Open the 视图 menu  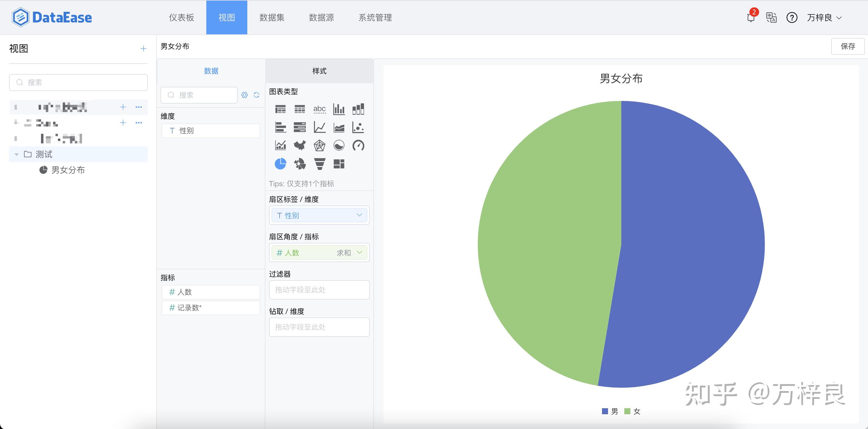(x=227, y=17)
